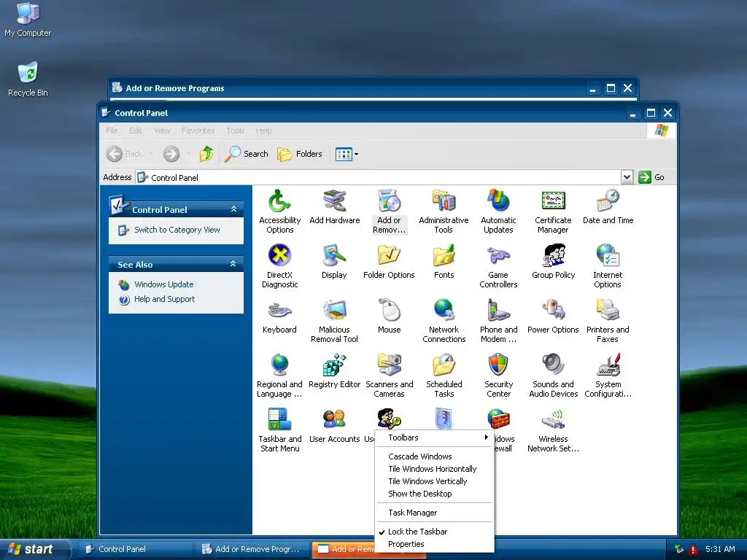Choose Tile Windows Vertically
This screenshot has height=560, width=747.
(x=435, y=481)
